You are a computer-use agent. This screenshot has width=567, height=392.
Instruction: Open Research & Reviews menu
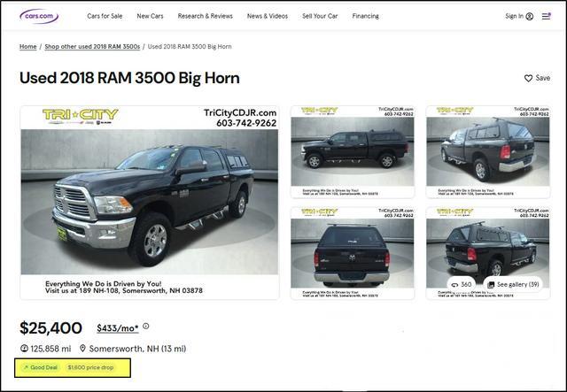pyautogui.click(x=205, y=16)
